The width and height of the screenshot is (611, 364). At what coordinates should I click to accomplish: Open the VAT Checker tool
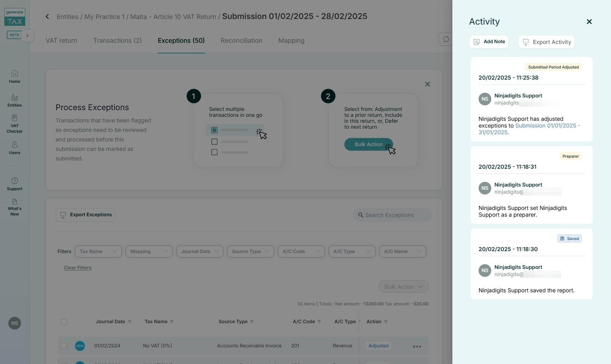[x=15, y=124]
